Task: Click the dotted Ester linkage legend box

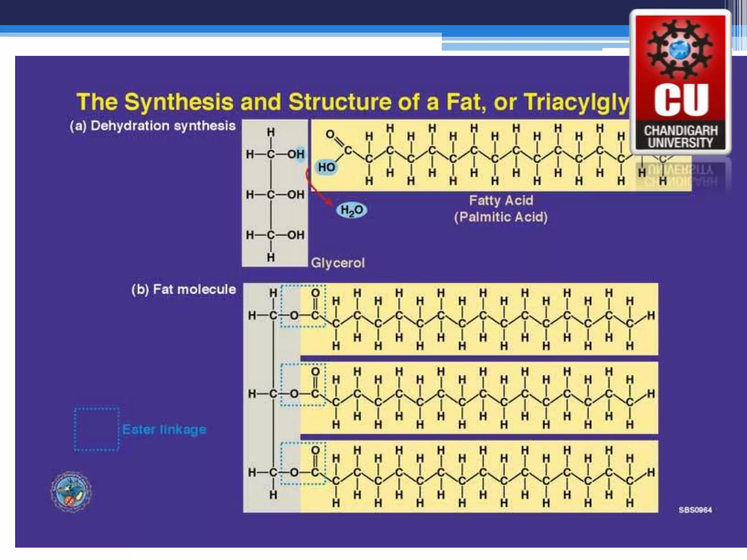Action: [97, 429]
